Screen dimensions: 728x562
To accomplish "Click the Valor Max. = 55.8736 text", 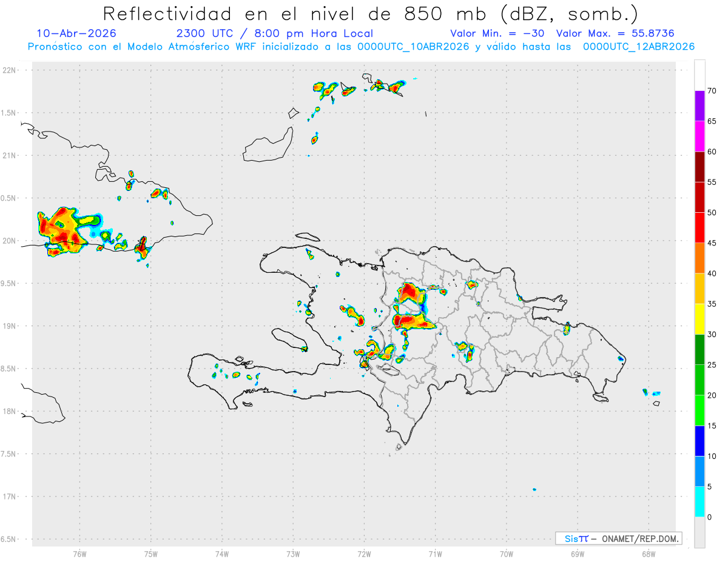I will (x=615, y=33).
